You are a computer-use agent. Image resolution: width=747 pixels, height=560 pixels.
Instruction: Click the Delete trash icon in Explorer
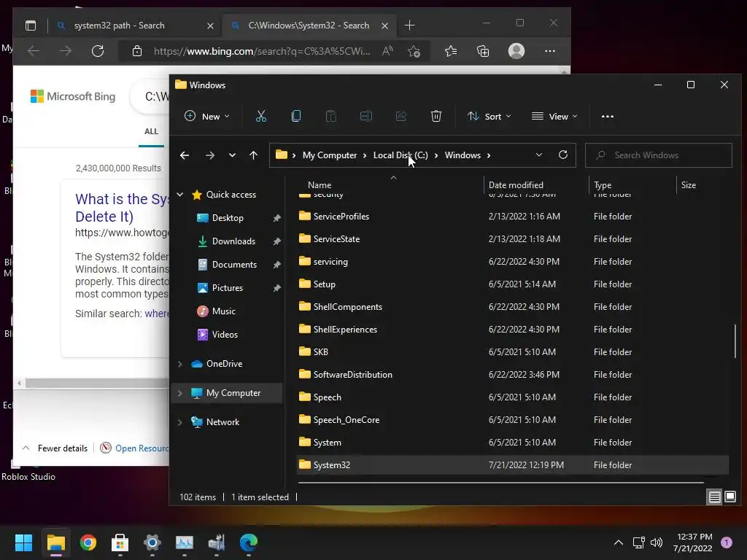[x=436, y=116]
